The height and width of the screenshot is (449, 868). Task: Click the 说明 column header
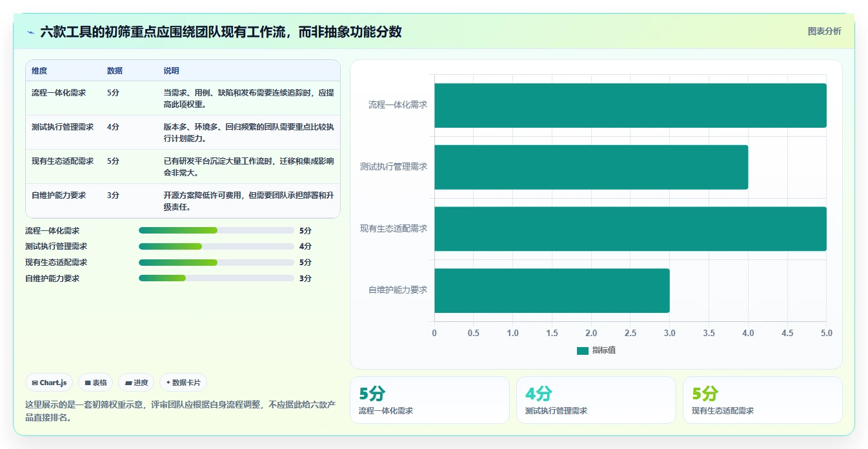coord(171,71)
